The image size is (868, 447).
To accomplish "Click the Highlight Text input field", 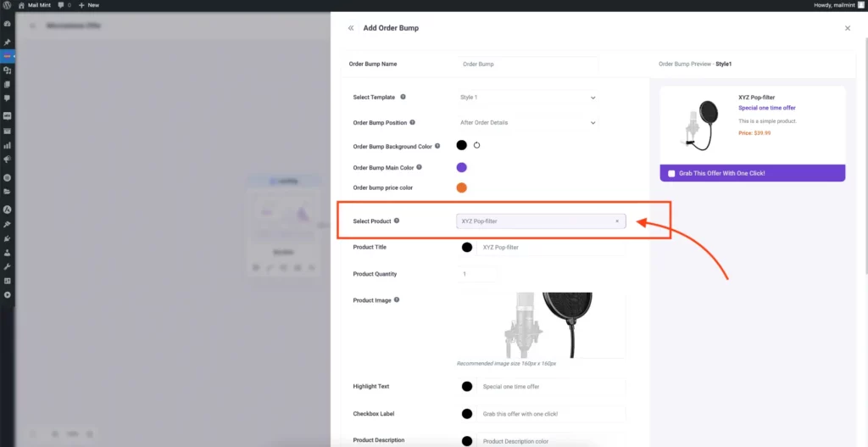I will point(551,387).
